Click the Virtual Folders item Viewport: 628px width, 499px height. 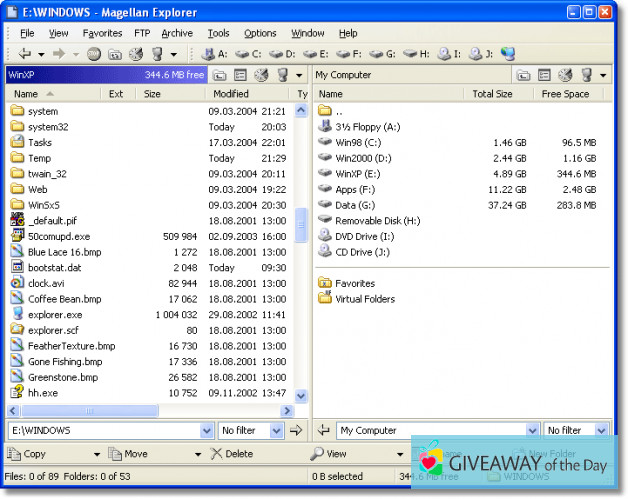pos(364,299)
